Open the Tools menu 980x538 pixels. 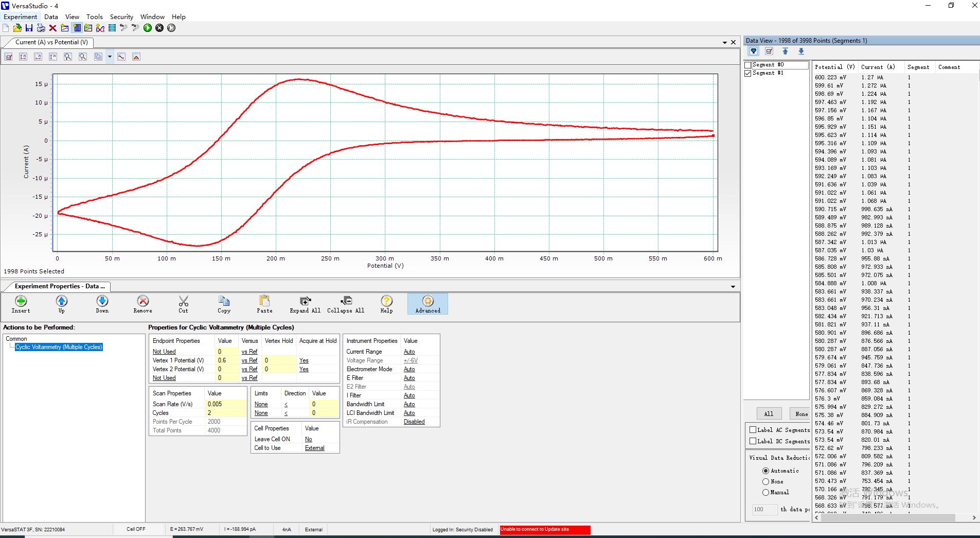coord(94,16)
